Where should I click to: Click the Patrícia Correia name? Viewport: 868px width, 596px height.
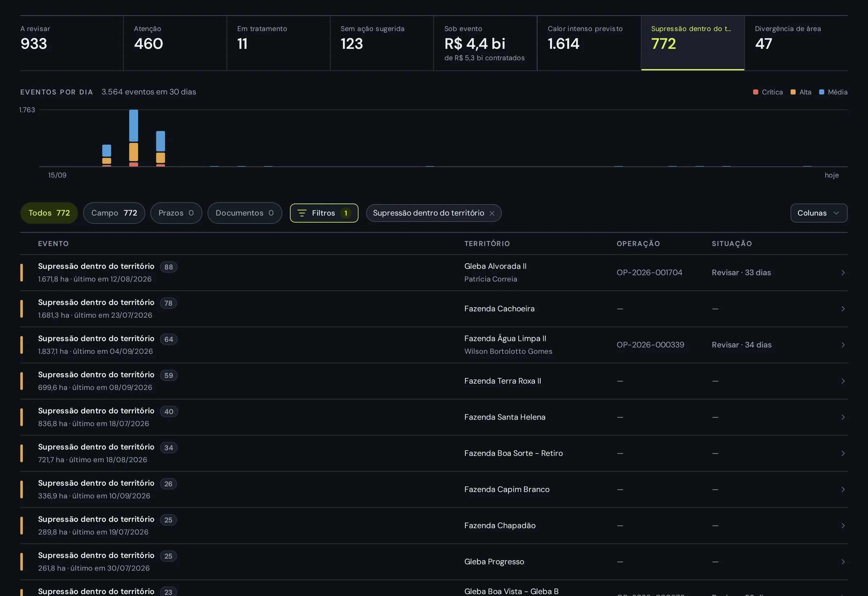491,279
